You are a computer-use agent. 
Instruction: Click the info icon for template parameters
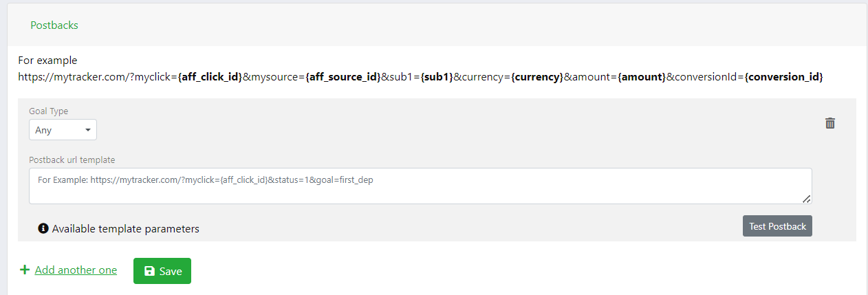pos(43,228)
